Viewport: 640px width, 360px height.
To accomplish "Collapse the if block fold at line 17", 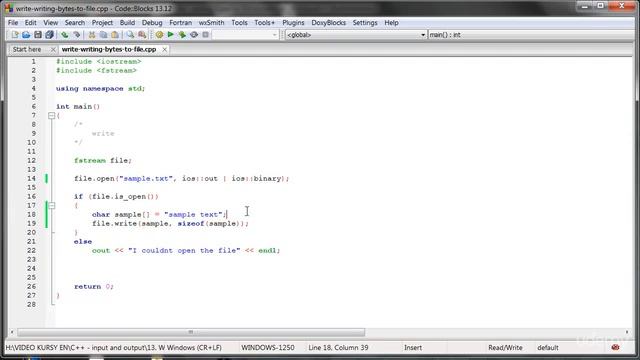I will (51, 205).
